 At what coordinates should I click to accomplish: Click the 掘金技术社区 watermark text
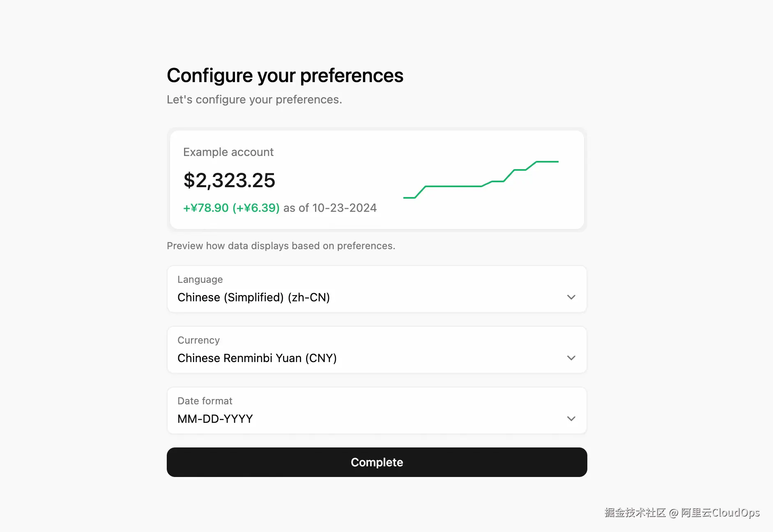tap(635, 512)
